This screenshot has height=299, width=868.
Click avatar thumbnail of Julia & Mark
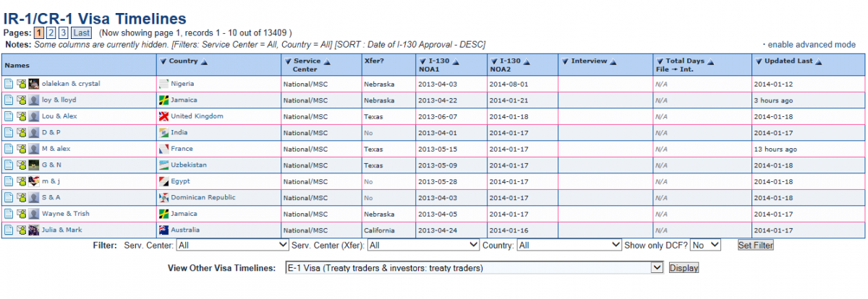(x=33, y=230)
